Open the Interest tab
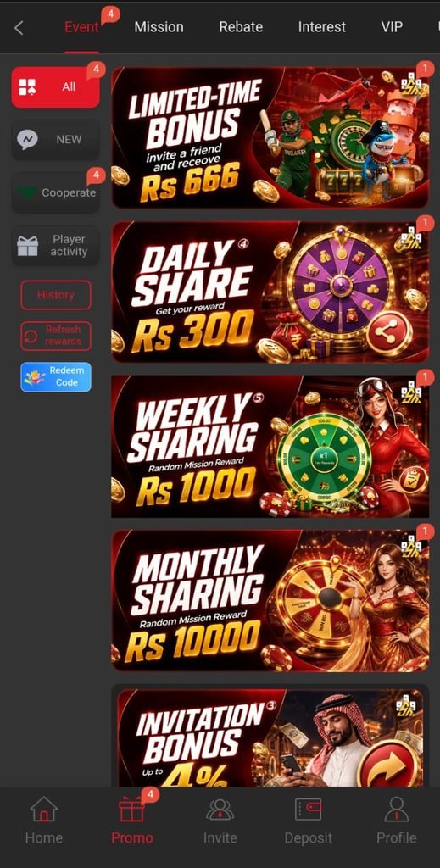The width and height of the screenshot is (440, 868). tap(321, 26)
